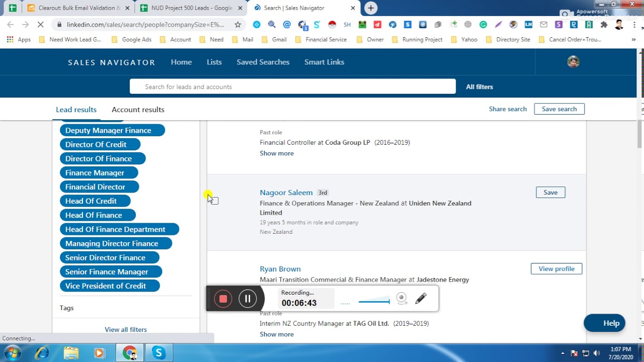Screen dimensions: 644x362
Task: Remove the Deputy Manager Finance title filter
Action: coord(112,130)
